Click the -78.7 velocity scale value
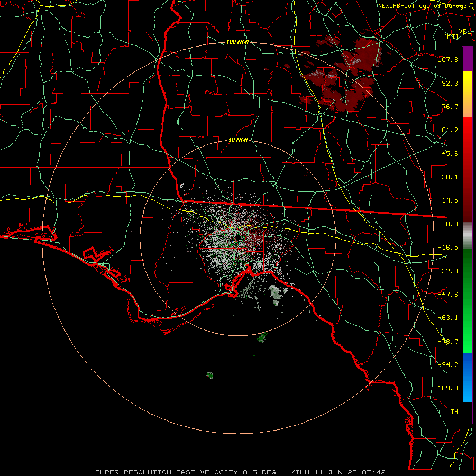 (448, 342)
